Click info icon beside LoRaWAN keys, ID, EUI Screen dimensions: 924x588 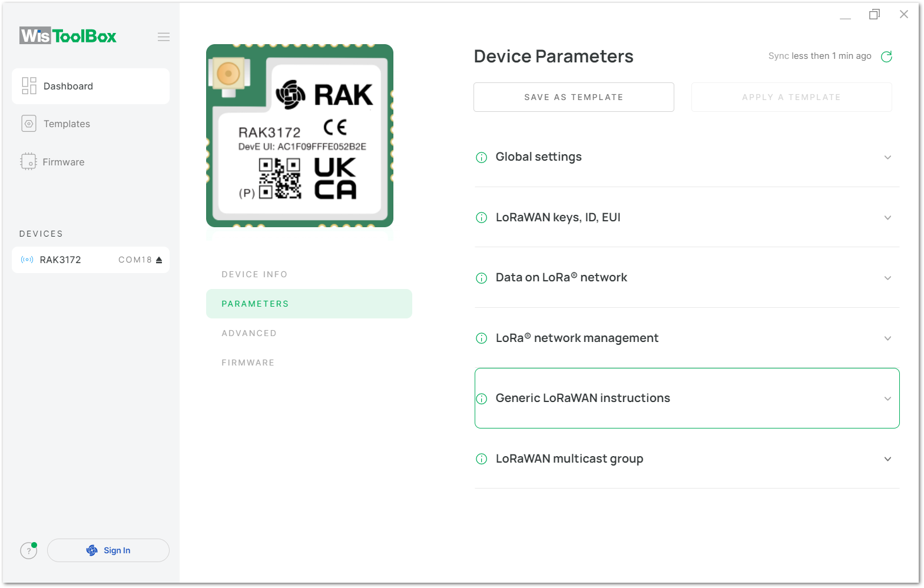(481, 218)
